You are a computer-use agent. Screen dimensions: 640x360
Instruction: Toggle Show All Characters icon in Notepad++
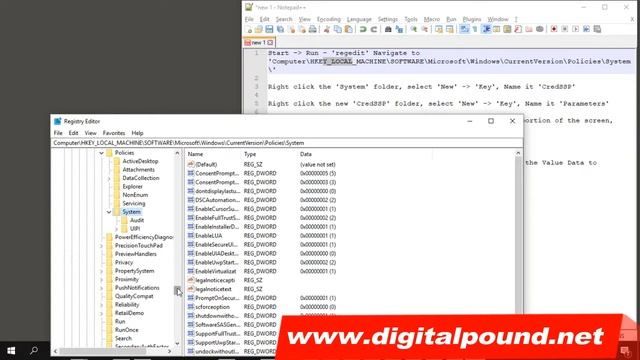475,29
